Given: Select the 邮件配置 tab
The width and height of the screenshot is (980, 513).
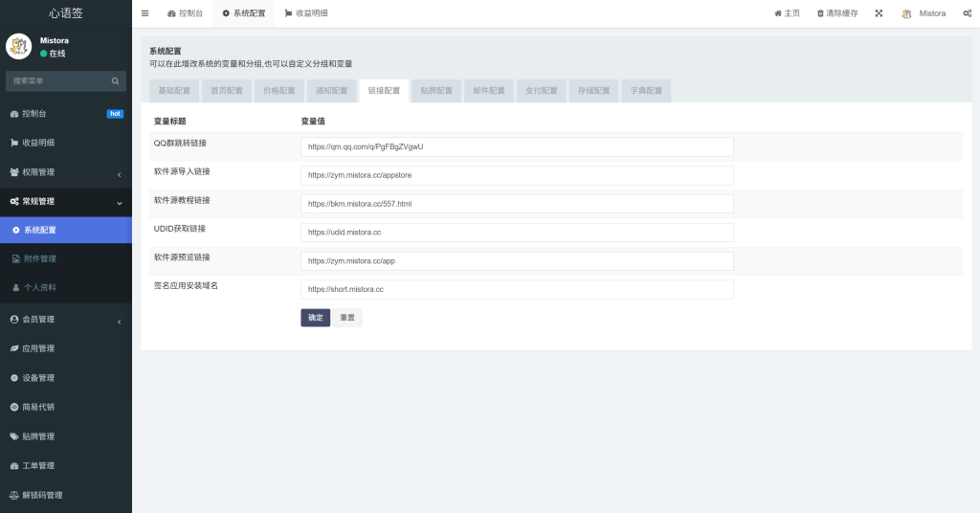Looking at the screenshot, I should [x=489, y=91].
